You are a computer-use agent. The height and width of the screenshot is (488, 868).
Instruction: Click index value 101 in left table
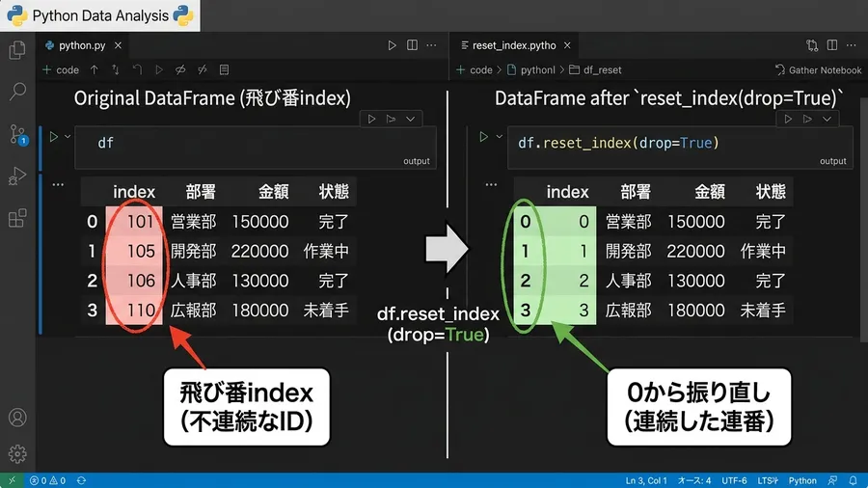(x=140, y=221)
